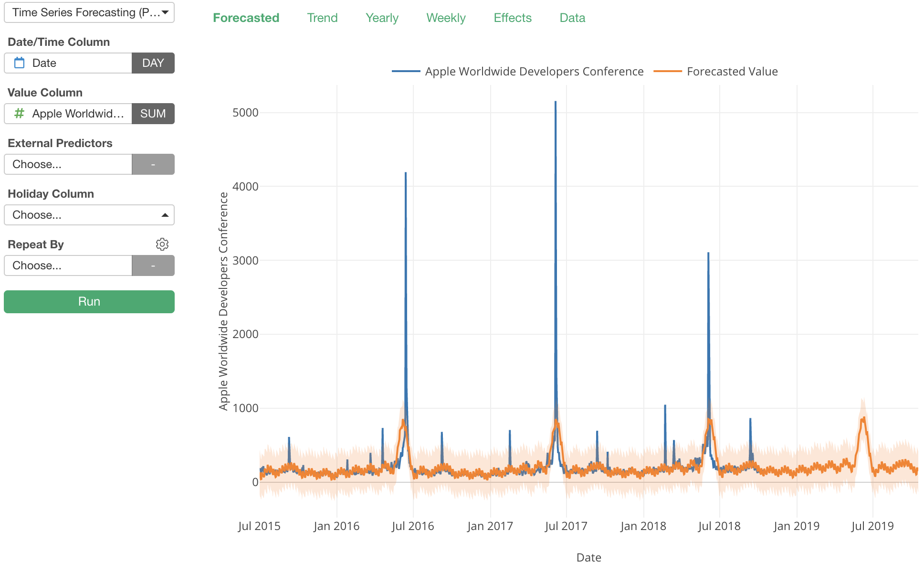Click the Jul 2017 x-axis label
This screenshot has height=573, width=924.
point(566,526)
